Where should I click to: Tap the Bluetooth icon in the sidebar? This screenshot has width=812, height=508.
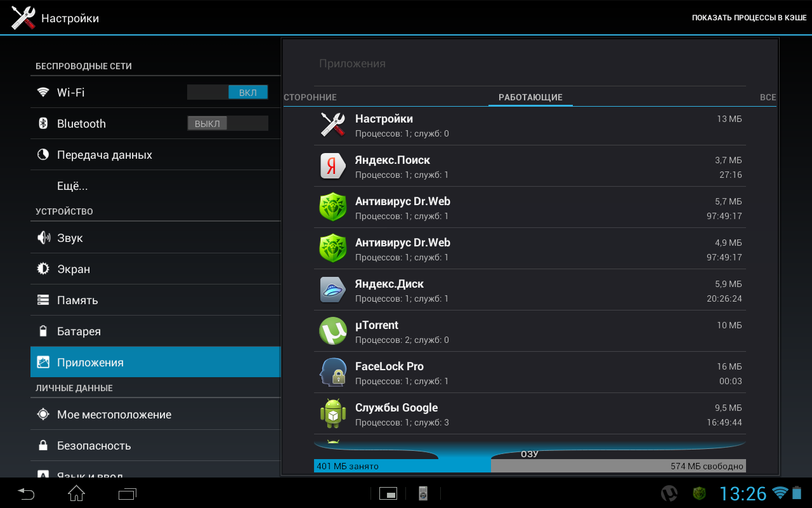(x=43, y=123)
